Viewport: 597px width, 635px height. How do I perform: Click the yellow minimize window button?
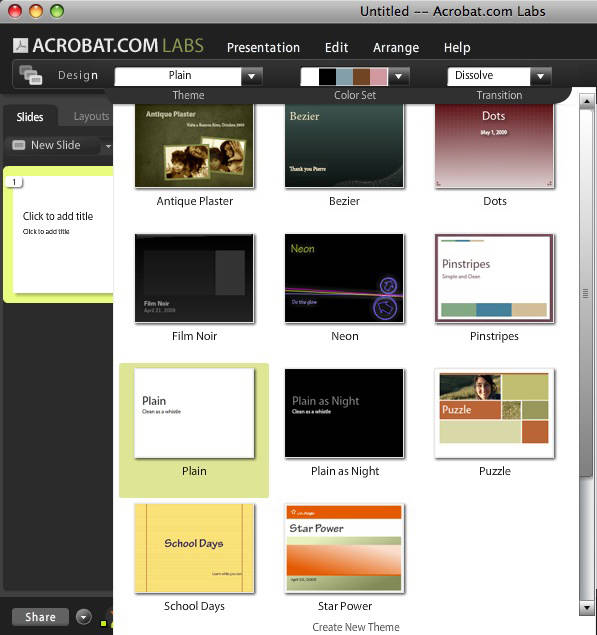pos(36,11)
